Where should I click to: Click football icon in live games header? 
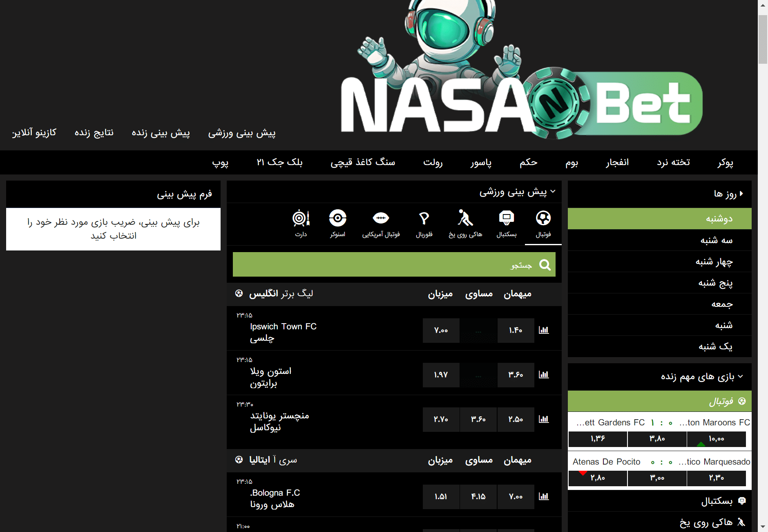click(742, 401)
